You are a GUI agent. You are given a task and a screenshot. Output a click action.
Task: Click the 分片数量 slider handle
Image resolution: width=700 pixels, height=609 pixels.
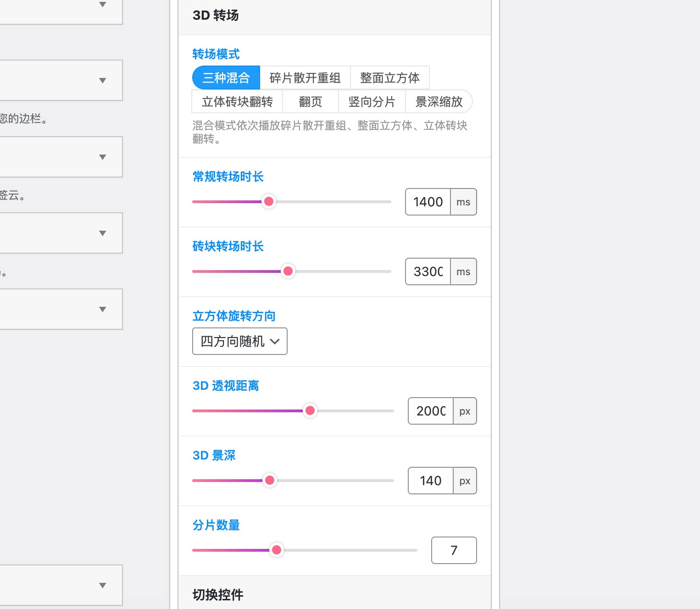tap(277, 550)
